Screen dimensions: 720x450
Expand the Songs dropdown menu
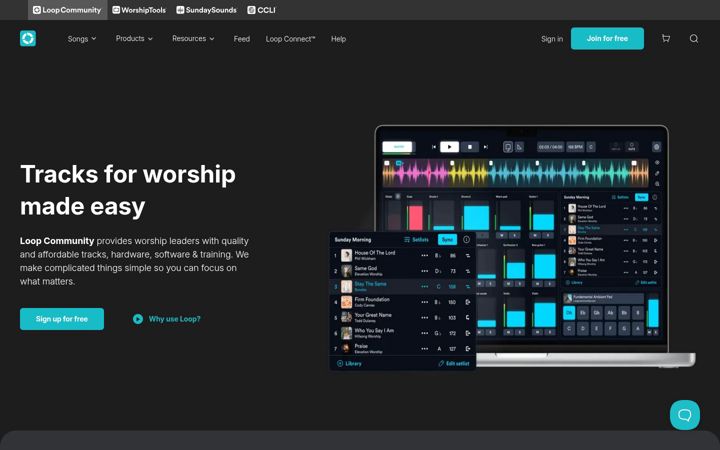tap(82, 39)
